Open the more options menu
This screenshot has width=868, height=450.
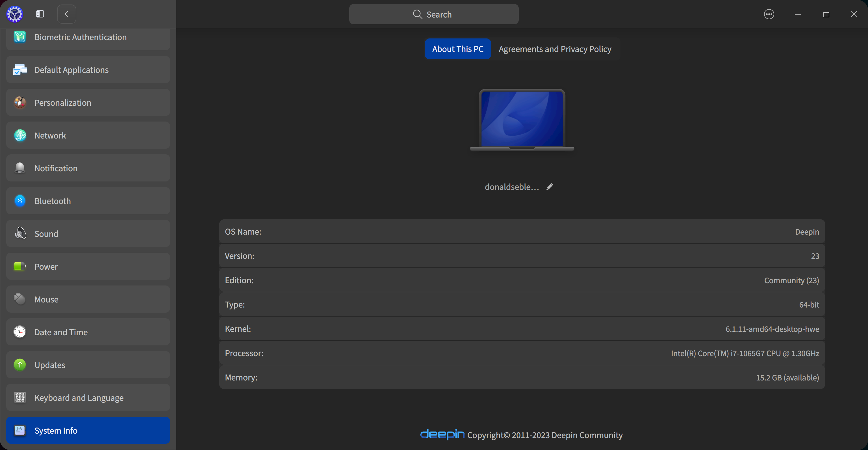[769, 14]
